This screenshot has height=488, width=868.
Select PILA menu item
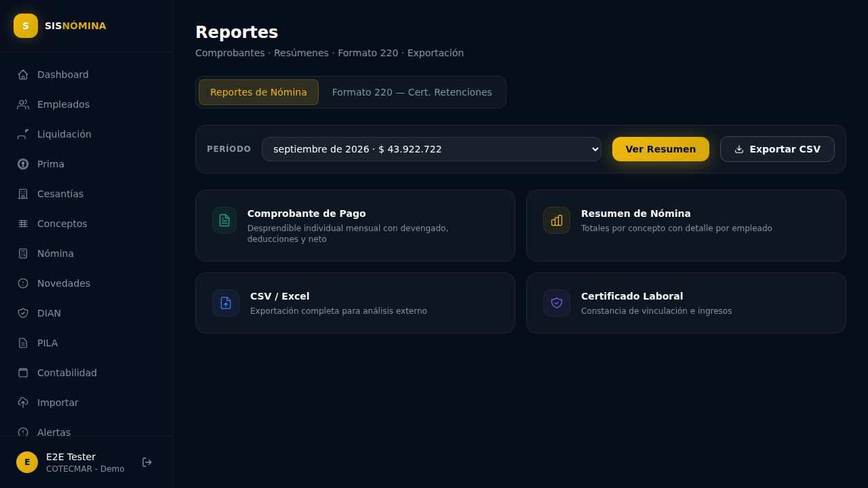click(x=87, y=343)
